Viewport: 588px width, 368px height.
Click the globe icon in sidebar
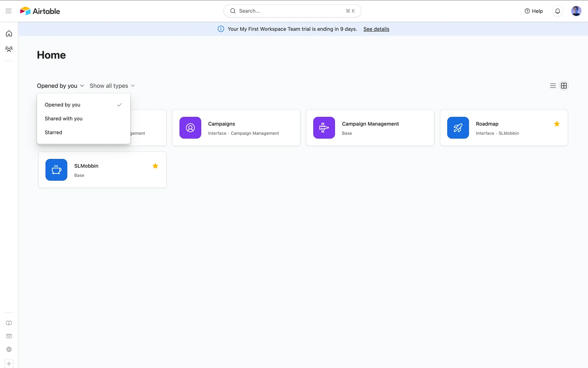pos(9,349)
